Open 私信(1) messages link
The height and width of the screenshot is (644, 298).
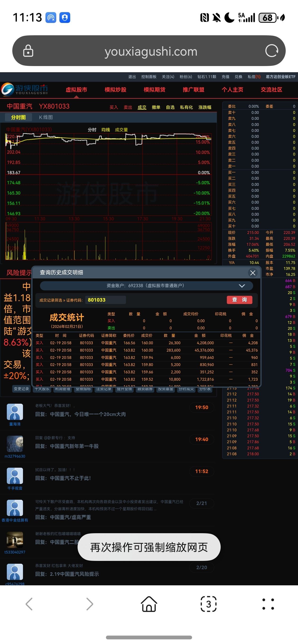click(x=254, y=77)
